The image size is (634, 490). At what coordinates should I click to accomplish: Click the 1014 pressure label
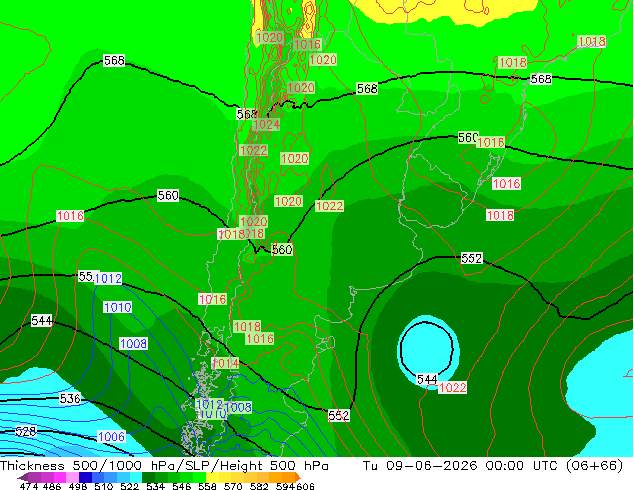click(226, 363)
